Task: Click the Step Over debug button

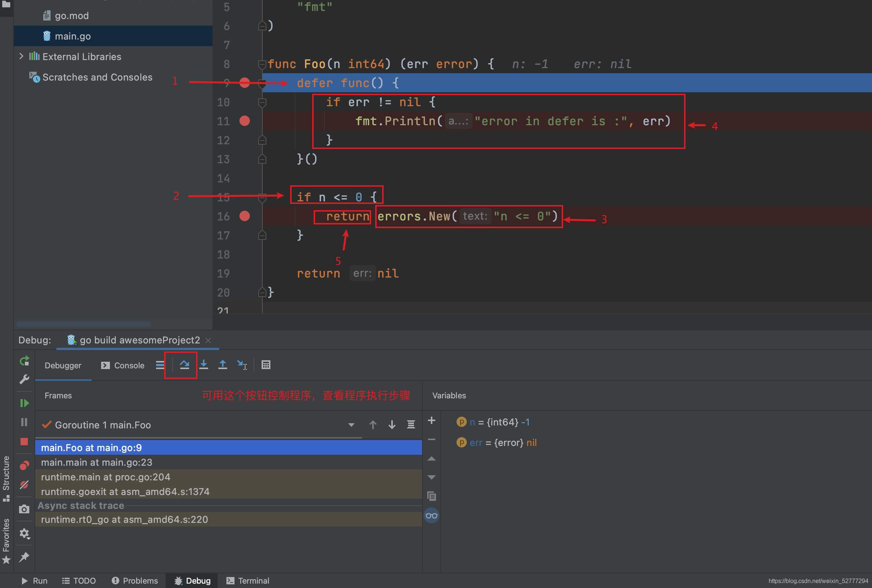Action: coord(184,365)
